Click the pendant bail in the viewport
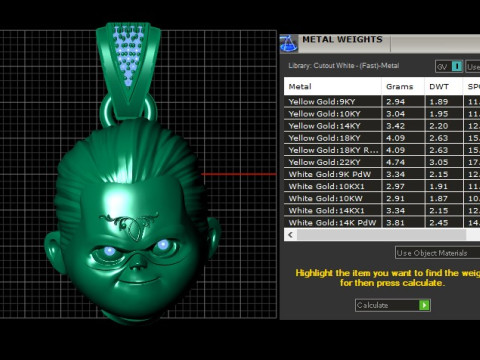 point(128,70)
